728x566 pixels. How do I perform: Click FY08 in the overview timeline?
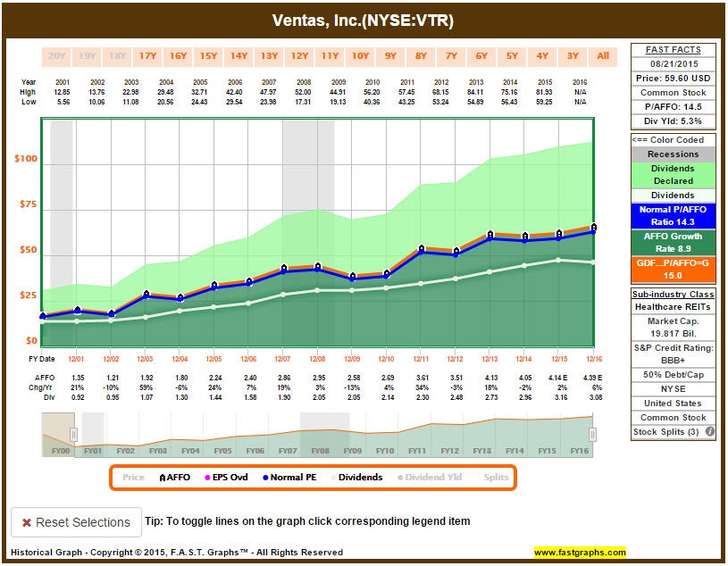coord(321,451)
